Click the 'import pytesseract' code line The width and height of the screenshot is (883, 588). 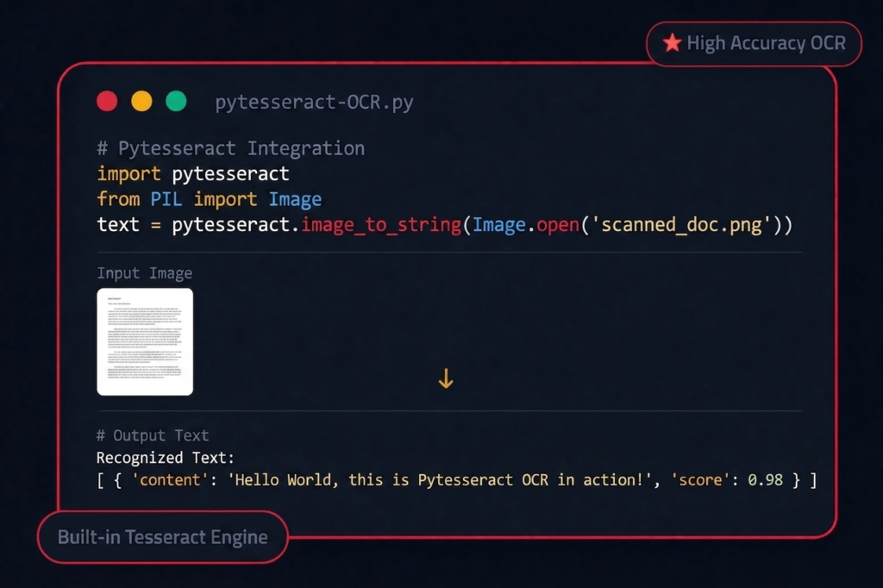point(193,174)
